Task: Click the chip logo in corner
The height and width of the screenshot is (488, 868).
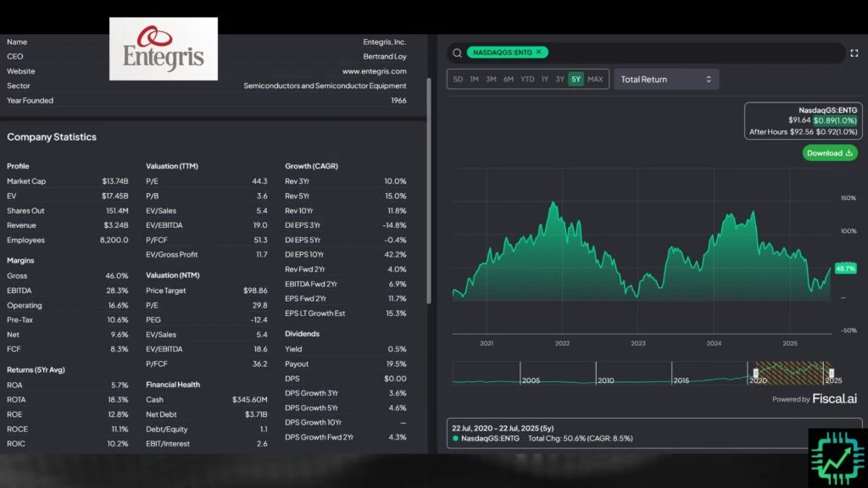Action: click(x=837, y=458)
